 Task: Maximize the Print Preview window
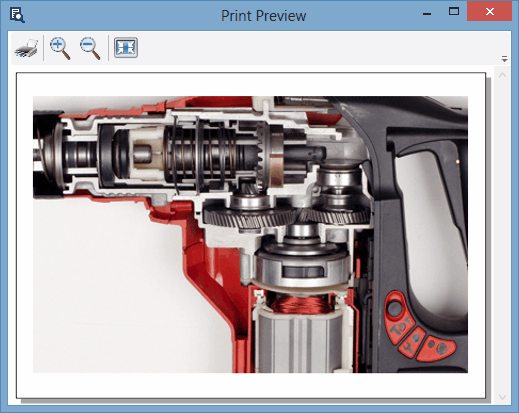pos(454,12)
